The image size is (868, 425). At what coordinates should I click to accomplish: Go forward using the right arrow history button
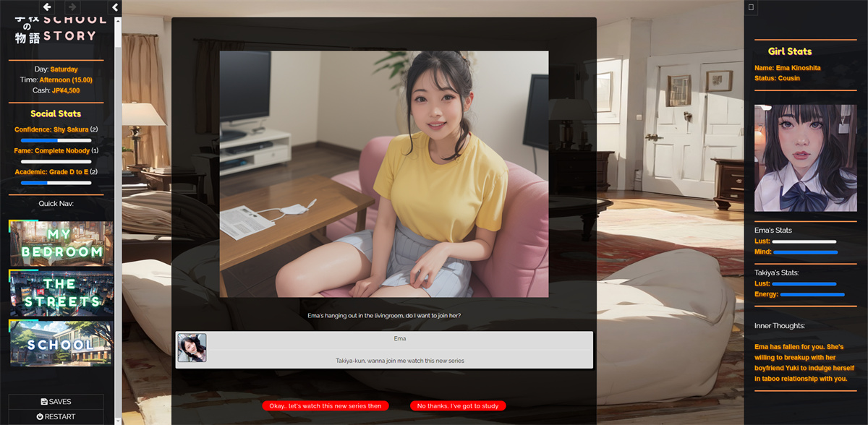click(x=72, y=7)
